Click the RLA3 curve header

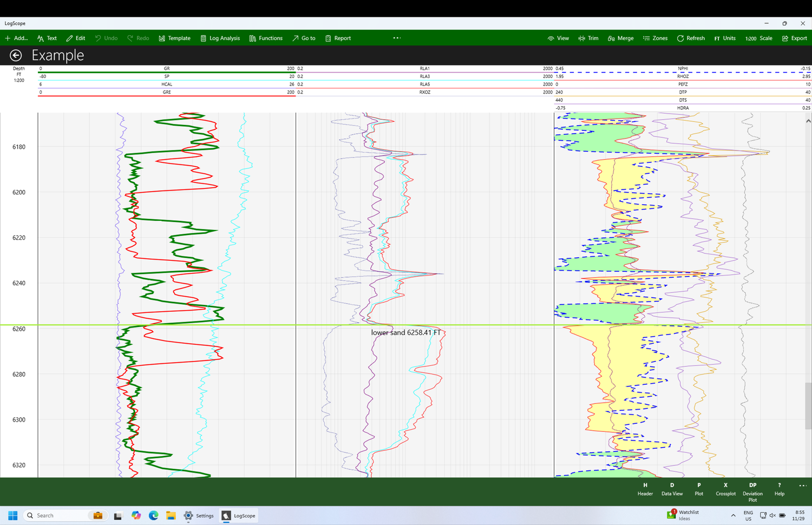click(425, 77)
